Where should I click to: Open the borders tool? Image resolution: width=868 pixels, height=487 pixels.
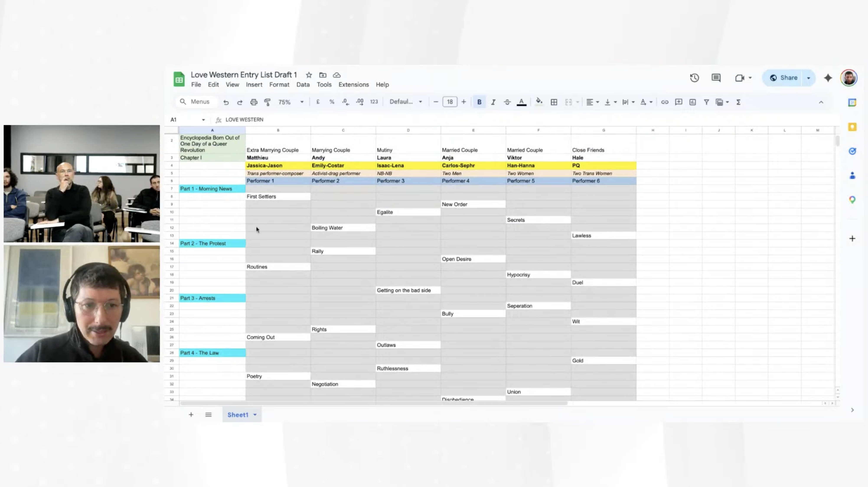(x=554, y=102)
